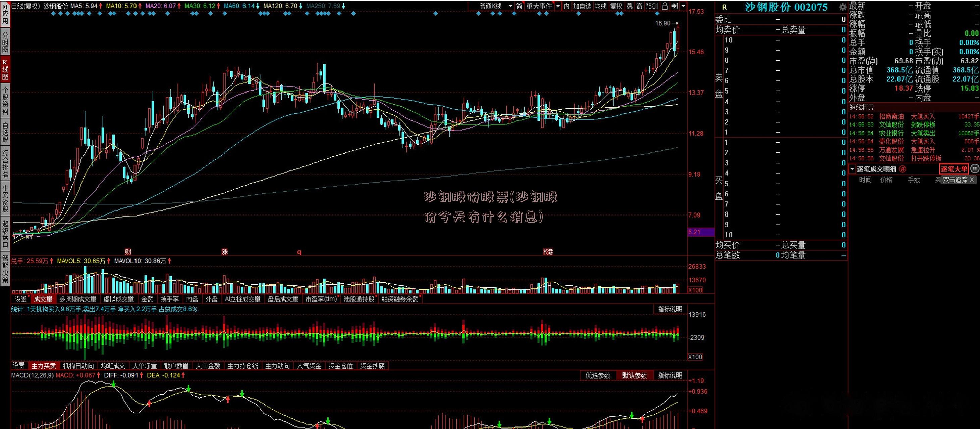
Task: Open 综合排名 in the left sidebar
Action: point(5,164)
